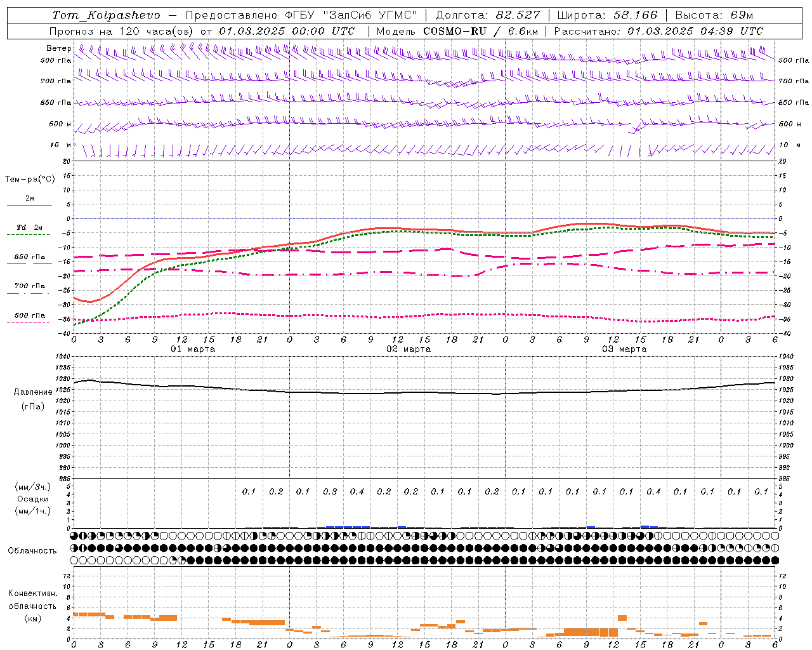Click the station name Tom_Kolpashevo in header

pyautogui.click(x=106, y=15)
